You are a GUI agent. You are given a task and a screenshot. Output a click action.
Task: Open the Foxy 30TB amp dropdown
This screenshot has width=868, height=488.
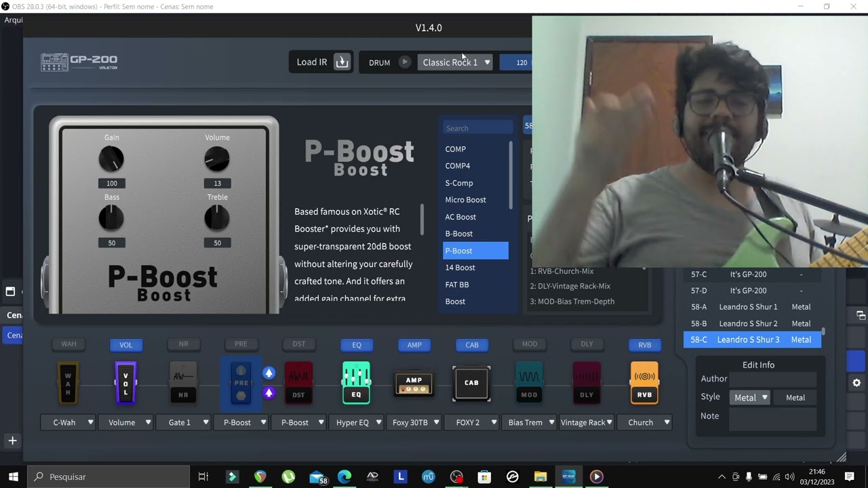(414, 422)
